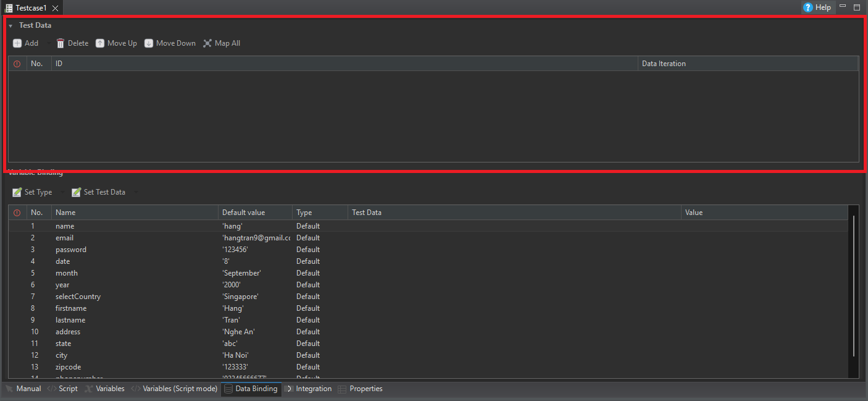Close the Testcase1 editor tab
The height and width of the screenshot is (401, 868).
click(55, 8)
